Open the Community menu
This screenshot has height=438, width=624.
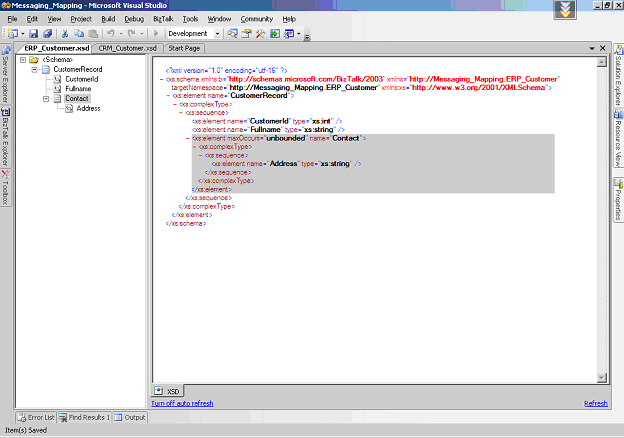click(257, 19)
